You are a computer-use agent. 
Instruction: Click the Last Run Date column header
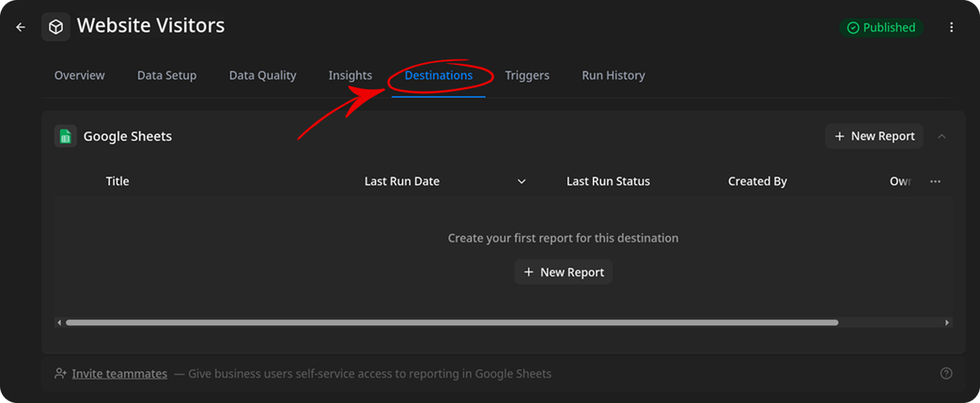click(402, 181)
